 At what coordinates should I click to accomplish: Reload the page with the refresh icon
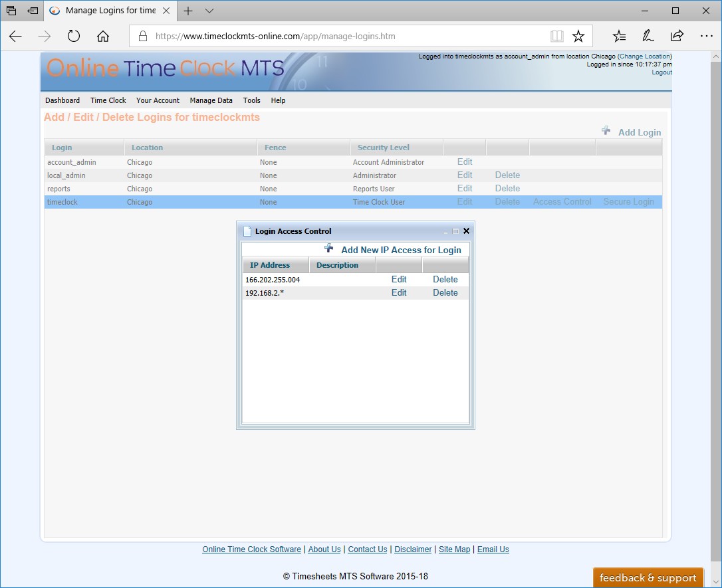[74, 37]
